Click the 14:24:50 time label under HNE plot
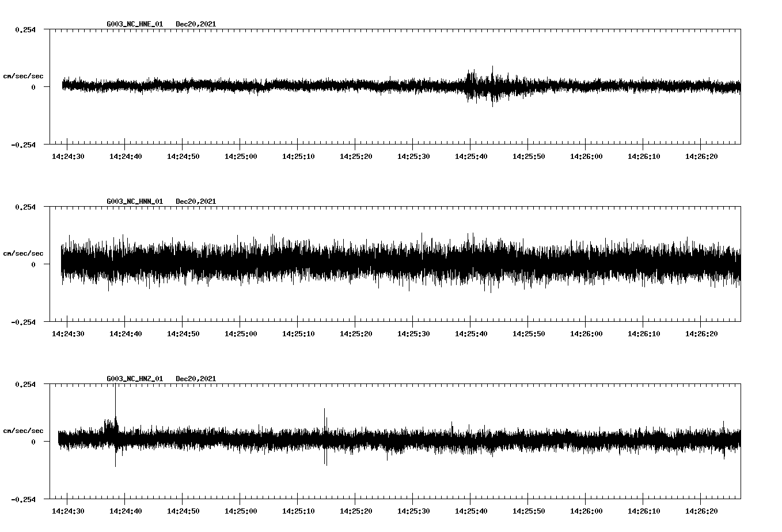This screenshot has width=782, height=532. (183, 156)
